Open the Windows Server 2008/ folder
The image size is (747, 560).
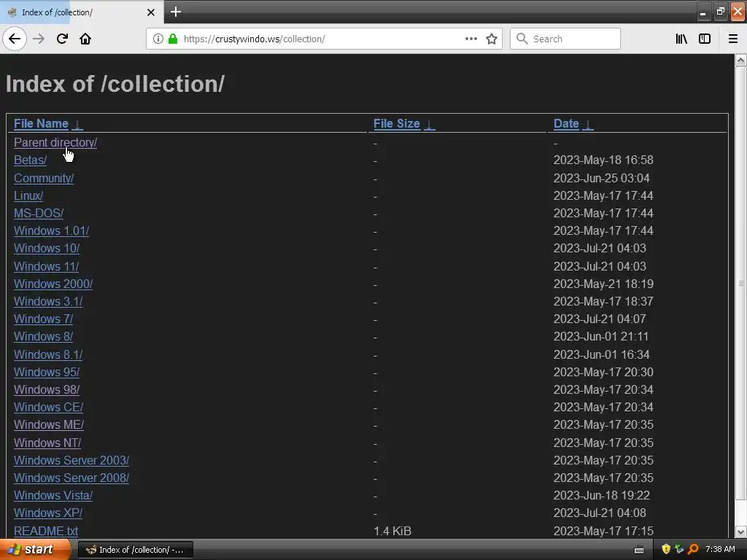71,478
